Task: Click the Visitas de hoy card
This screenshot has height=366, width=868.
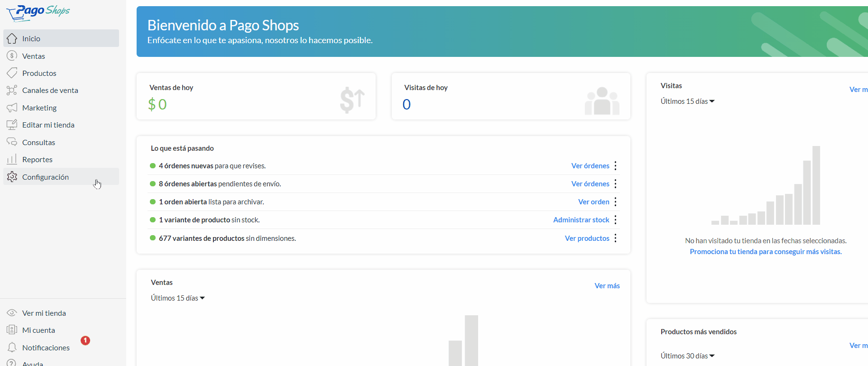Action: point(511,96)
